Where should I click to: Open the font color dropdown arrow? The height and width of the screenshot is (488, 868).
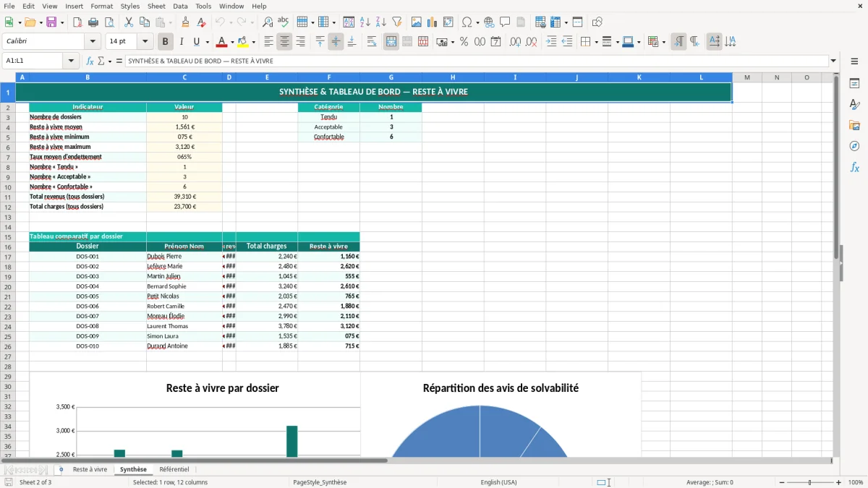(x=231, y=42)
